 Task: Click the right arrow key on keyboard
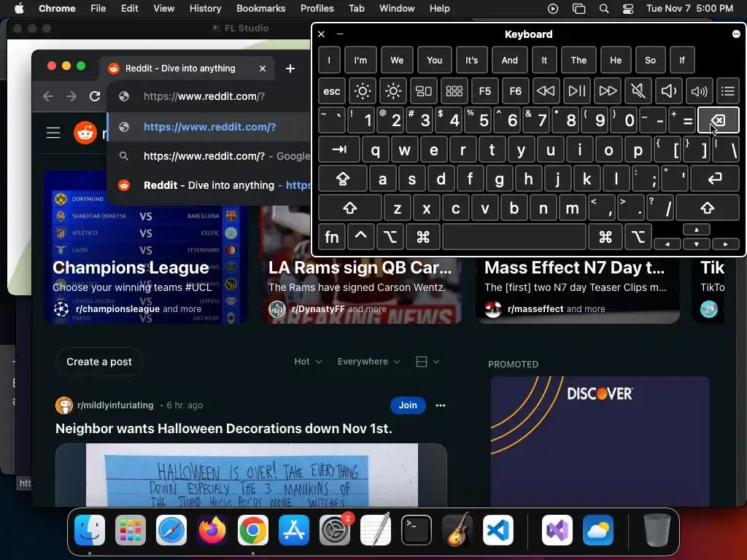coord(726,244)
